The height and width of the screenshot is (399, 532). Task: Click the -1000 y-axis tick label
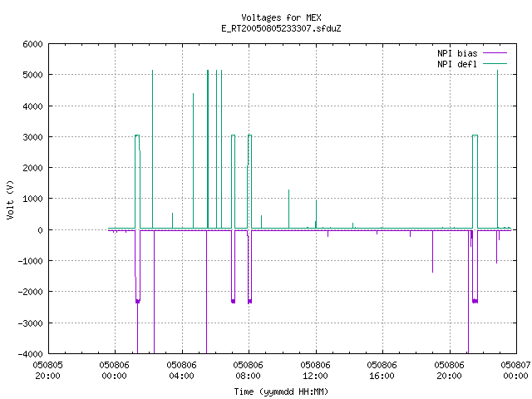(31, 261)
